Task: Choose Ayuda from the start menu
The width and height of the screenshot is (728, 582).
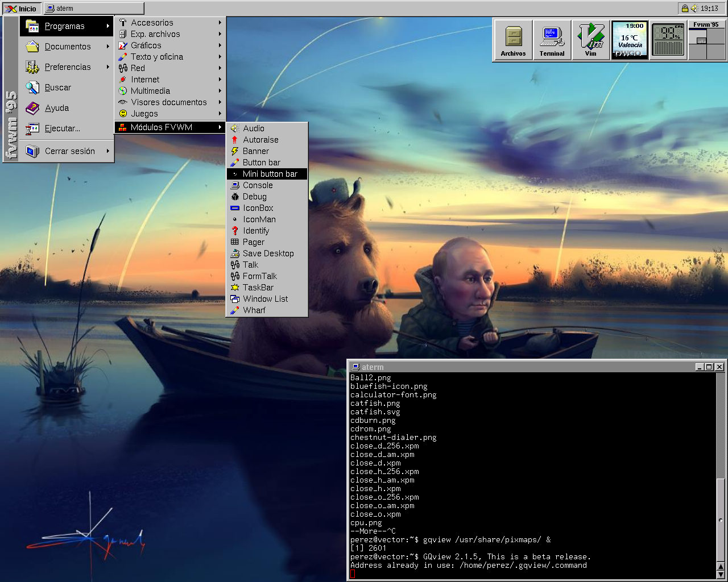Action: click(67, 108)
